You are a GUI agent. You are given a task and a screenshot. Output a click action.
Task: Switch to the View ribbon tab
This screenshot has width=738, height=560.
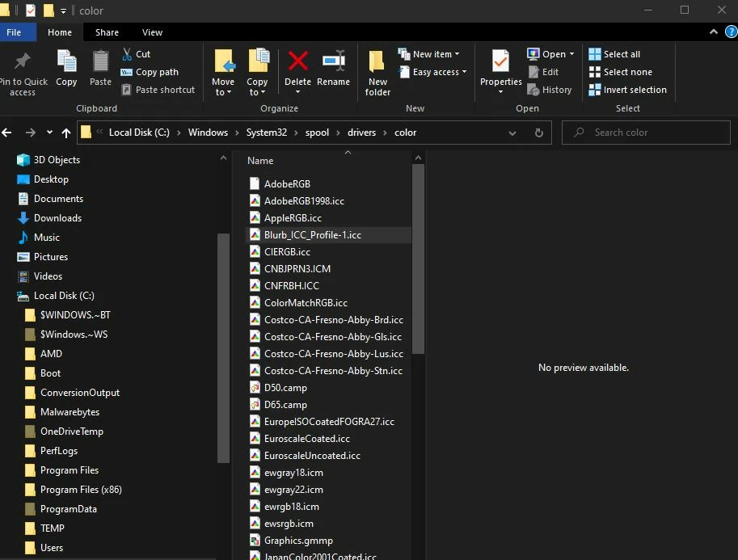[x=152, y=32]
